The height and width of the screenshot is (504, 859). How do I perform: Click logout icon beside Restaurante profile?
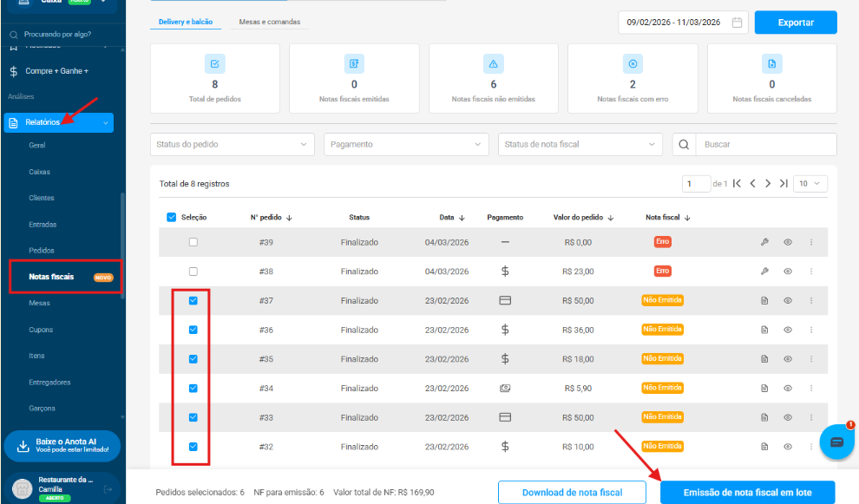108,489
